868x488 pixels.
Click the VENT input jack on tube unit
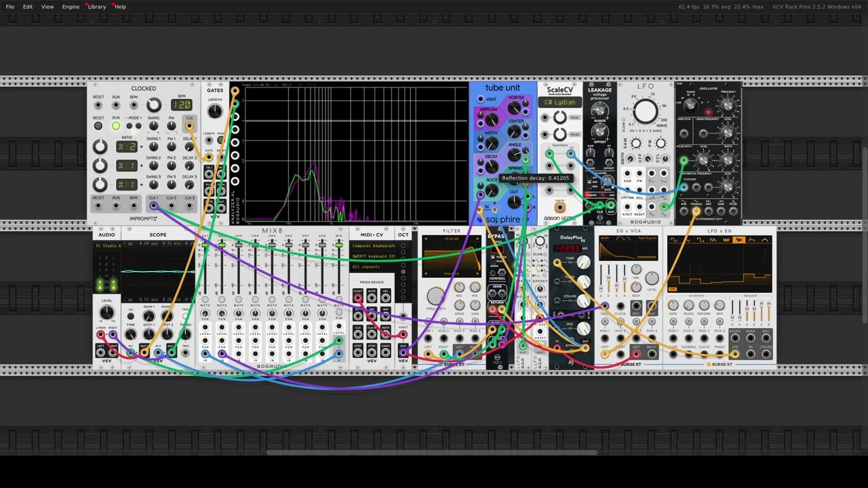coord(481,99)
